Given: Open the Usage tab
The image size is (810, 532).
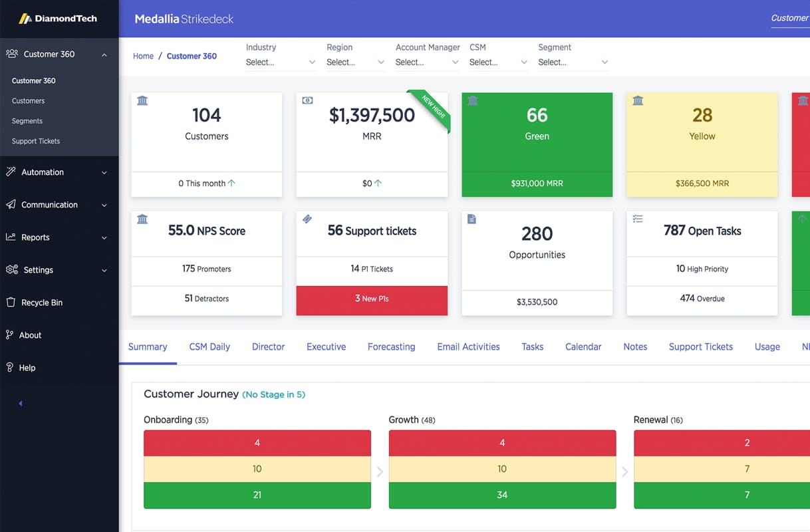Looking at the screenshot, I should (767, 346).
